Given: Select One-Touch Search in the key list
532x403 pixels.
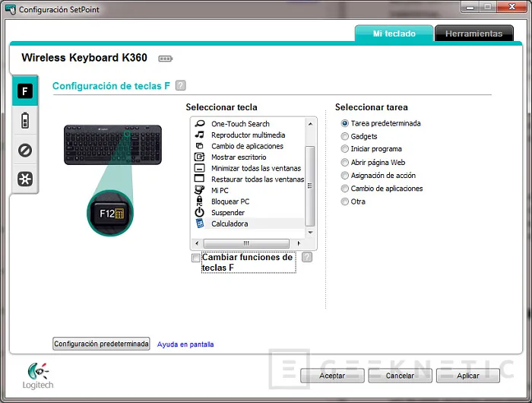Looking at the screenshot, I should tap(249, 124).
